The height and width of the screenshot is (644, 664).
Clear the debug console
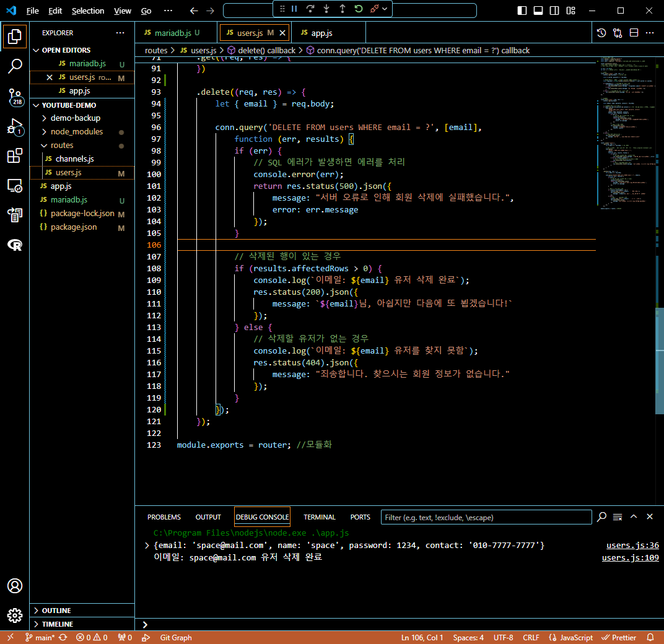pyautogui.click(x=618, y=517)
